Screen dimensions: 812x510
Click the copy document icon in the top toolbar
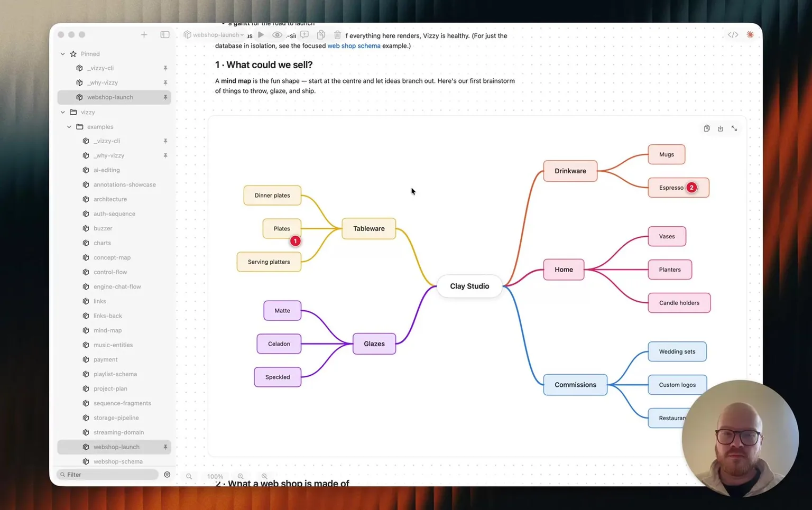pos(321,35)
